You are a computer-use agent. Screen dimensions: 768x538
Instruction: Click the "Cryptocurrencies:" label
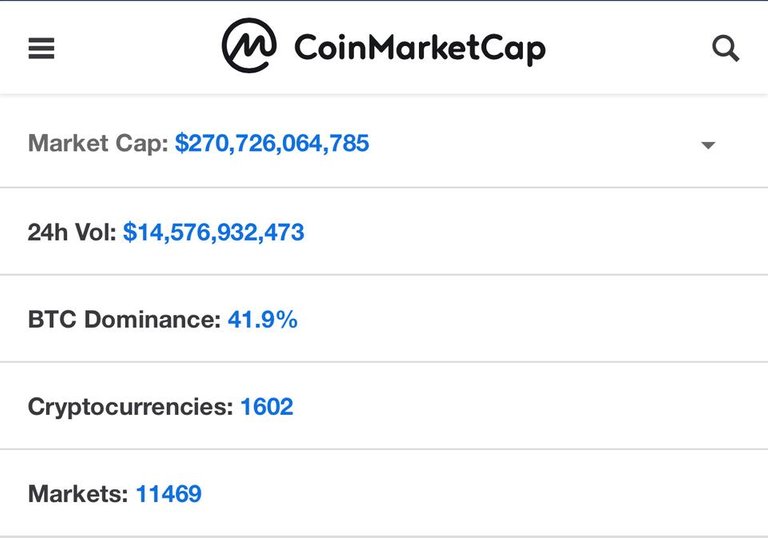[x=130, y=407]
